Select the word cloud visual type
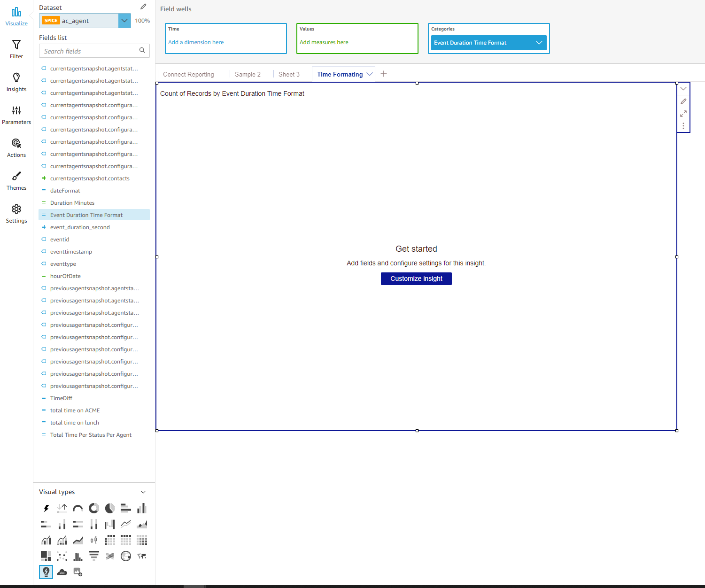The width and height of the screenshot is (705, 588). point(62,572)
